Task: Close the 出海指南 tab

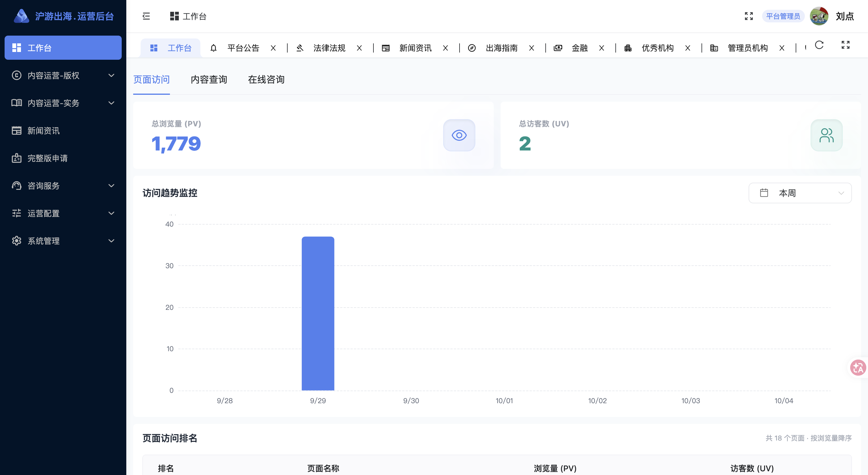Action: pyautogui.click(x=532, y=48)
